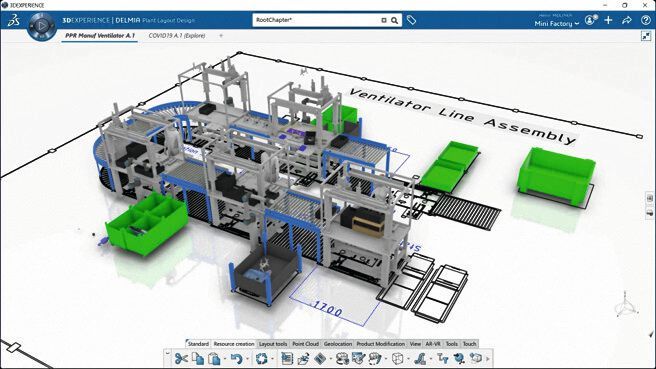Click the Cut scissors icon
Screen dimensions: 656x369
click(x=181, y=359)
